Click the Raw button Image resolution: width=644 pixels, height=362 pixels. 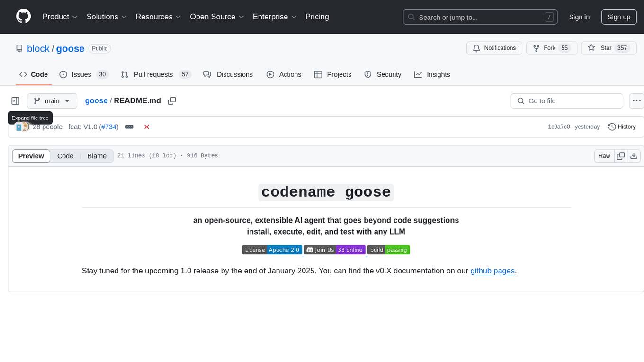(x=604, y=156)
